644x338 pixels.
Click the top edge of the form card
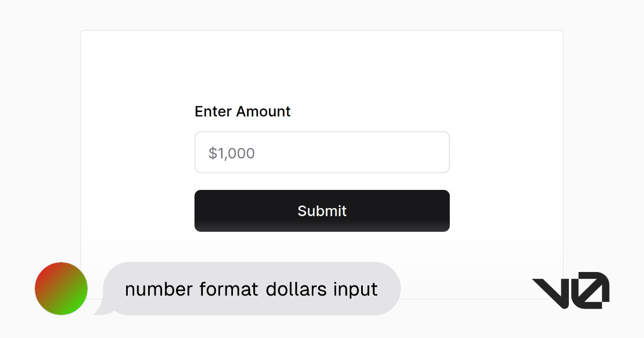[322, 31]
